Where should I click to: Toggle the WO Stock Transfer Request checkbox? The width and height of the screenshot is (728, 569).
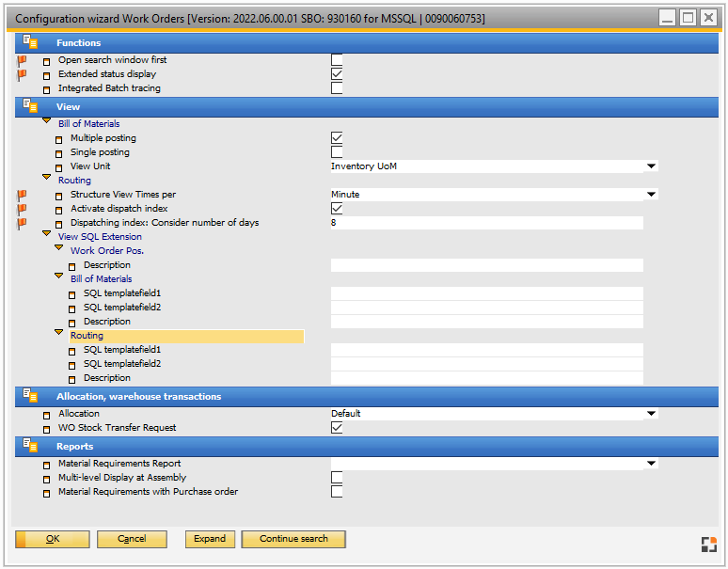tap(337, 428)
